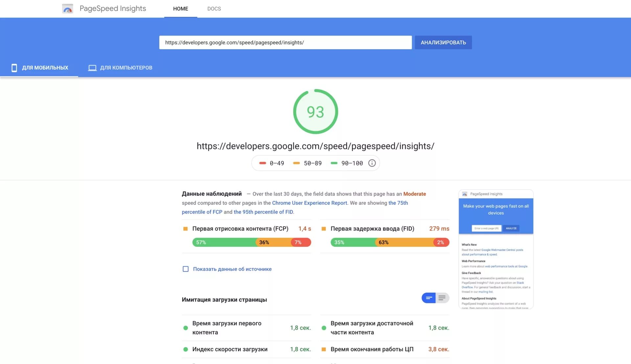The width and height of the screenshot is (631, 364).
Task: Click the orange square beside FID metric
Action: tap(324, 229)
